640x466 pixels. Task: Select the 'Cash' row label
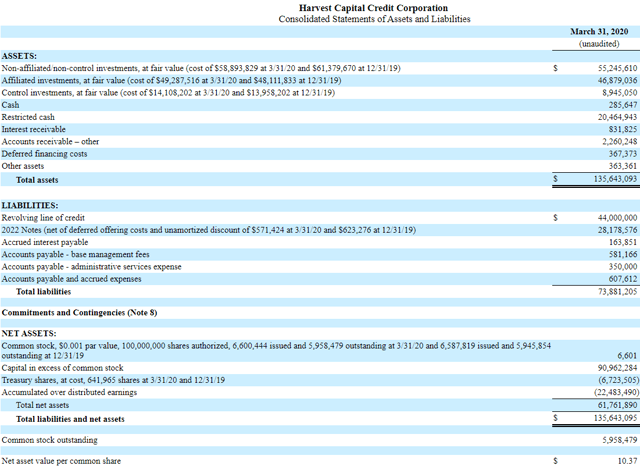click(x=10, y=105)
